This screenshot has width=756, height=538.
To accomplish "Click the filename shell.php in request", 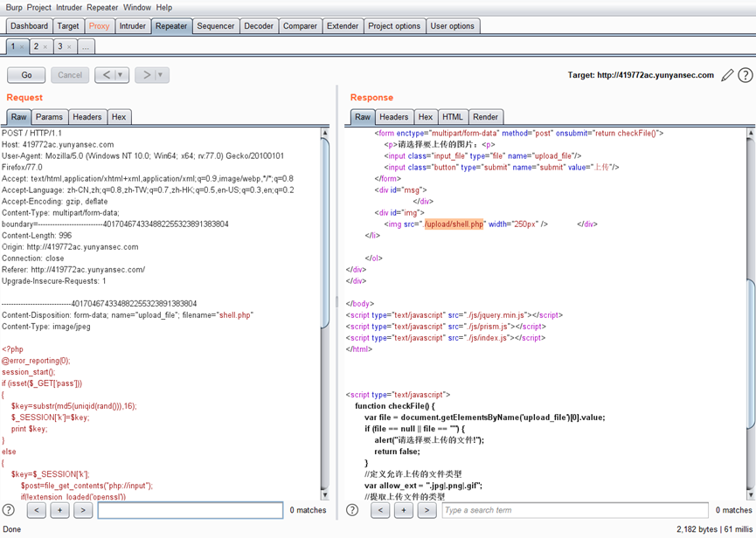I will [235, 315].
